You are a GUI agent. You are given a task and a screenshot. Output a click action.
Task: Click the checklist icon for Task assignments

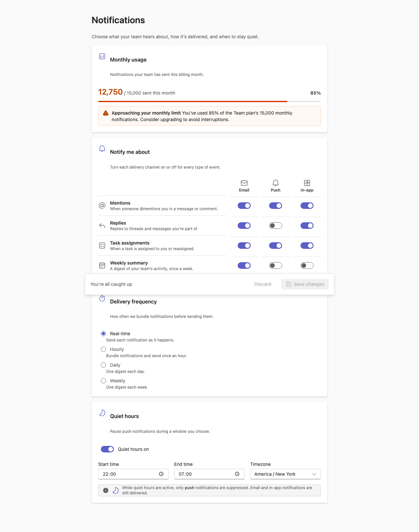point(102,246)
